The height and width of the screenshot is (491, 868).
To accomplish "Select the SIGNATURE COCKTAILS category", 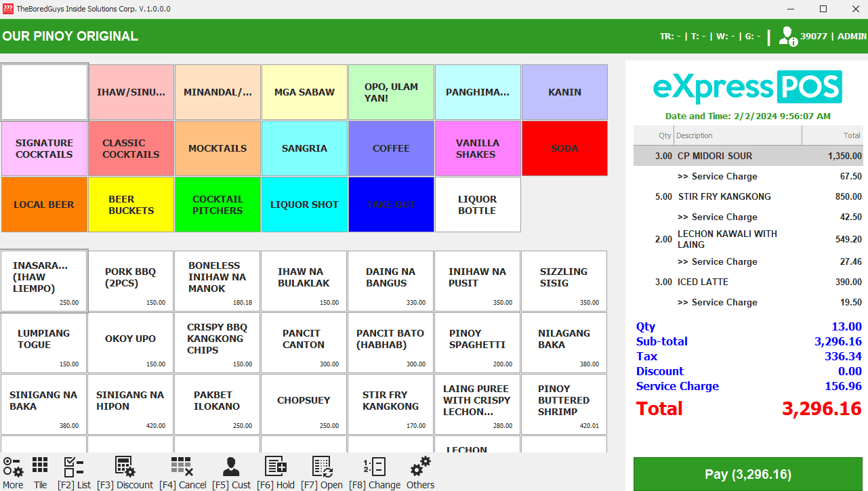I will coord(44,149).
